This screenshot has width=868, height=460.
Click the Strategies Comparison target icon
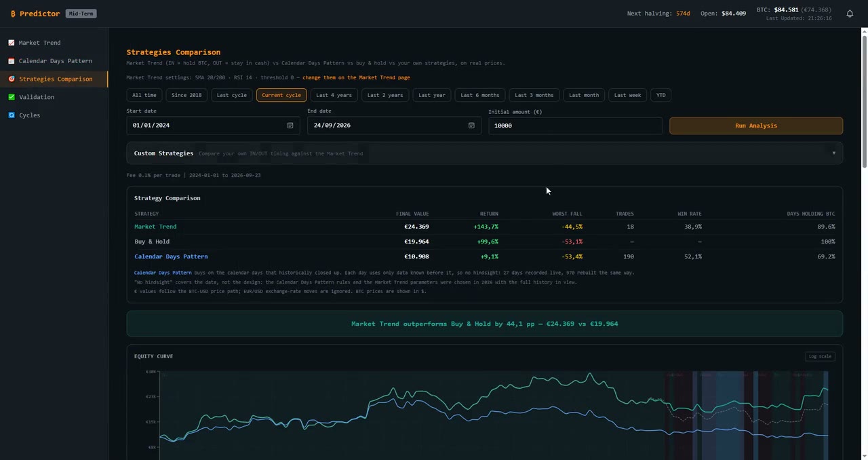pos(12,79)
